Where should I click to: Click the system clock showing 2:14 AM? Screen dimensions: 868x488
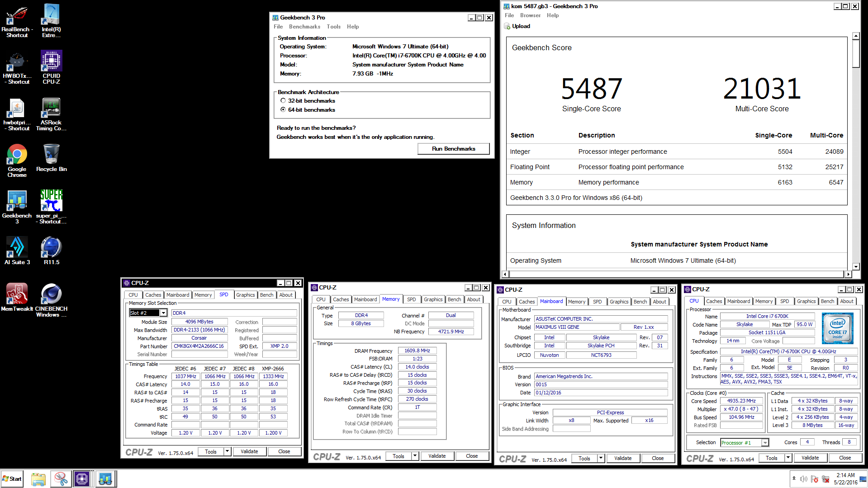click(845, 479)
